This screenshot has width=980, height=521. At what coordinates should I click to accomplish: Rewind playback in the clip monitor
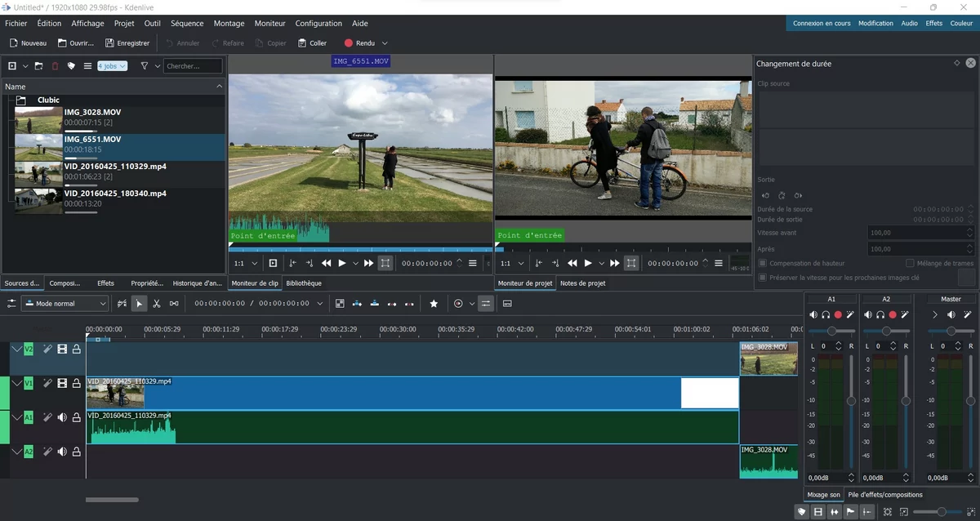point(327,263)
